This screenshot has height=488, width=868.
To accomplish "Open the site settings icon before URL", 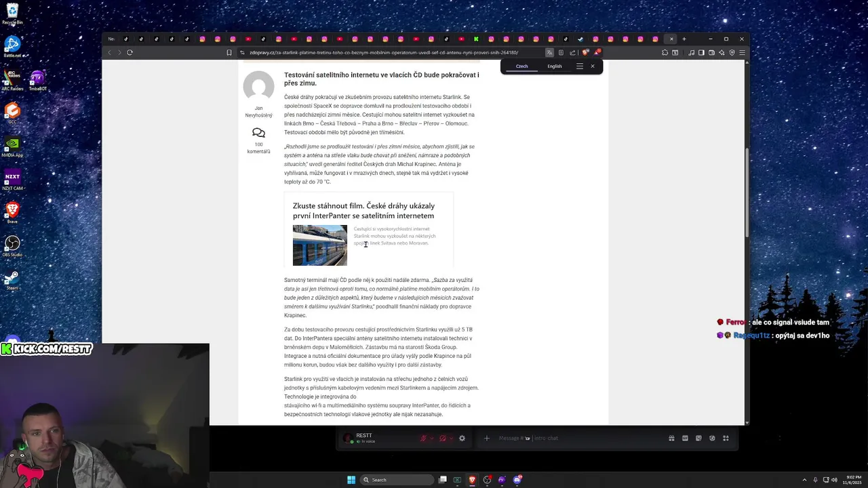I will tap(242, 52).
